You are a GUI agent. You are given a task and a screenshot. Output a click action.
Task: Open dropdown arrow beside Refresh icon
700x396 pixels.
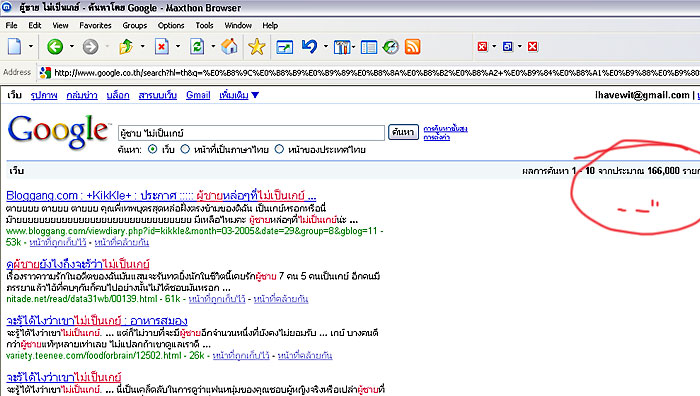pos(213,46)
